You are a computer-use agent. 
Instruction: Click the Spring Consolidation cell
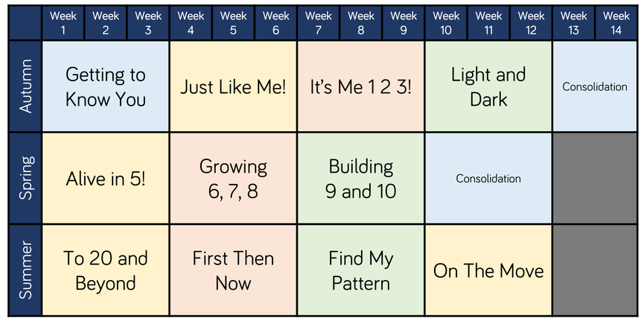[x=488, y=179]
